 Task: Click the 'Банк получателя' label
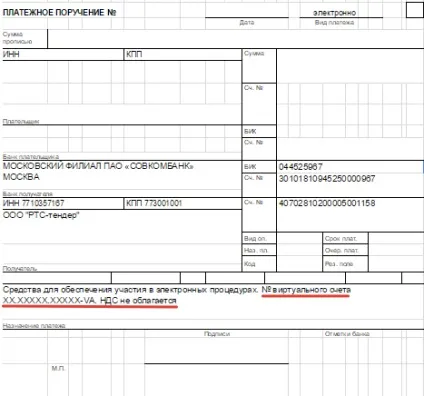coord(28,193)
